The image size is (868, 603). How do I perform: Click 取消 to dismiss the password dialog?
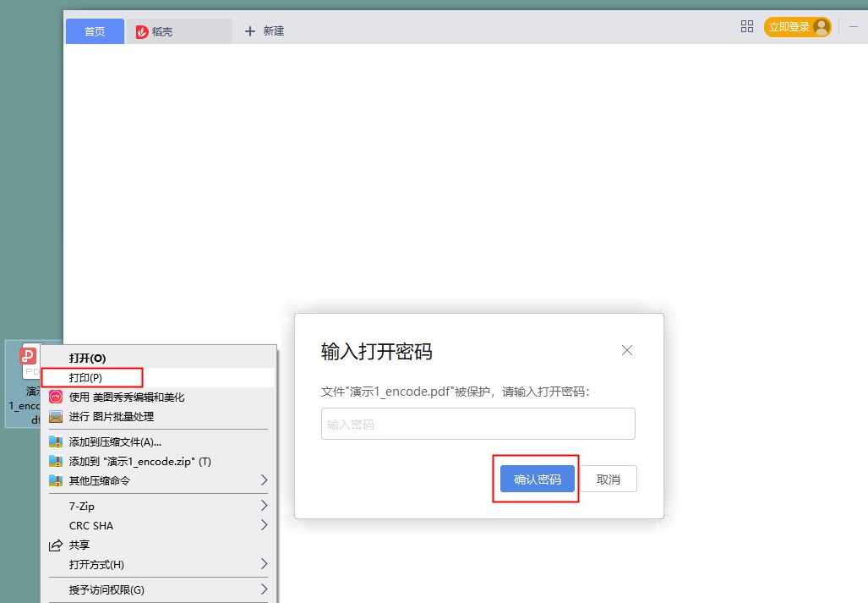[608, 478]
